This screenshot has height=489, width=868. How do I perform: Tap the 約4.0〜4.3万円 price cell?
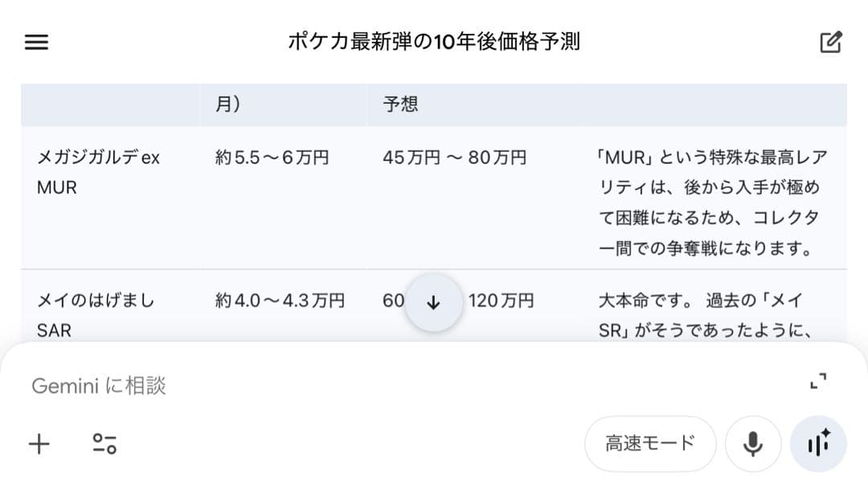pos(283,302)
